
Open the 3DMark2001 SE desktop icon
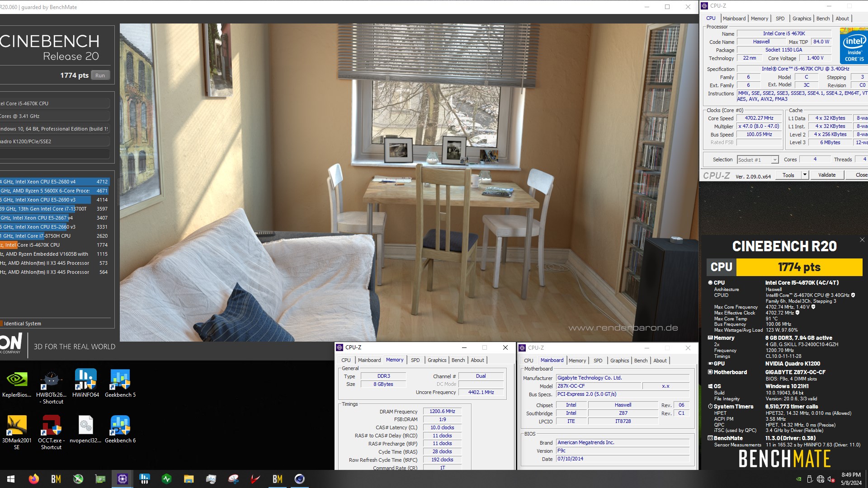coord(17,432)
